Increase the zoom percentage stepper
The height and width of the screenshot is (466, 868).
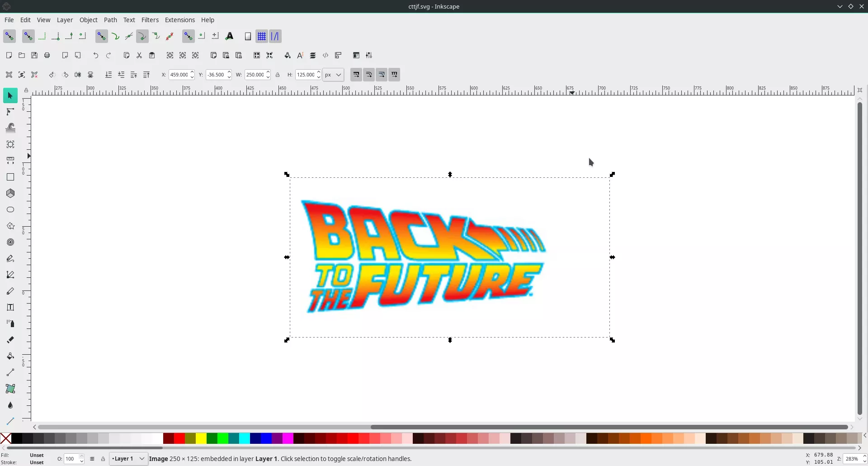[x=864, y=456]
